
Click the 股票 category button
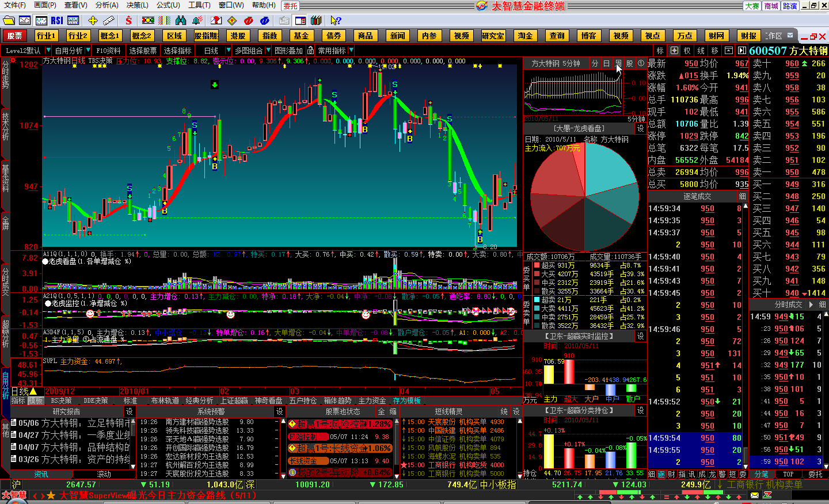(x=14, y=36)
